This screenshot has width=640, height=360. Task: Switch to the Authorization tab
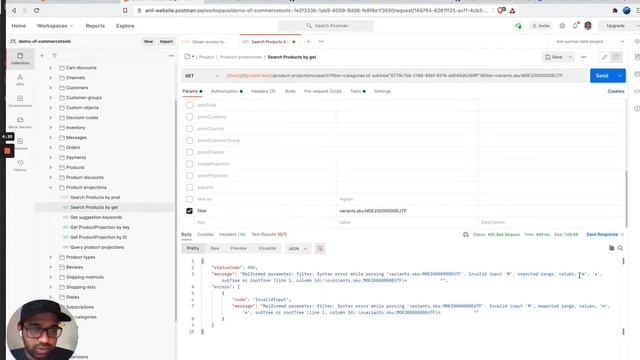pyautogui.click(x=227, y=91)
